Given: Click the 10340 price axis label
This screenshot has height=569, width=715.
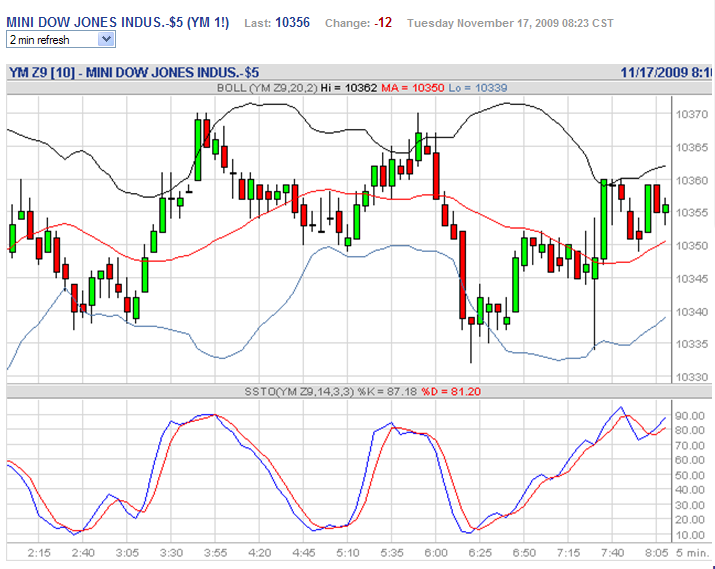Looking at the screenshot, I should pyautogui.click(x=692, y=312).
